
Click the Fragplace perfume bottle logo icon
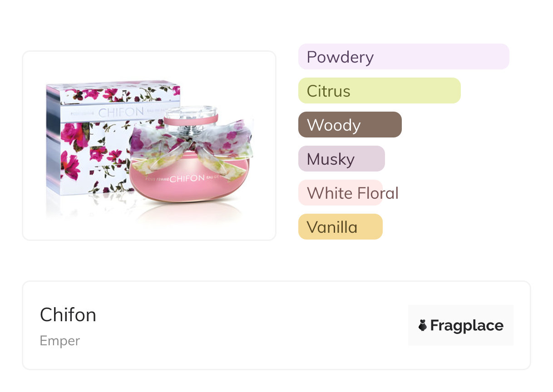(423, 325)
